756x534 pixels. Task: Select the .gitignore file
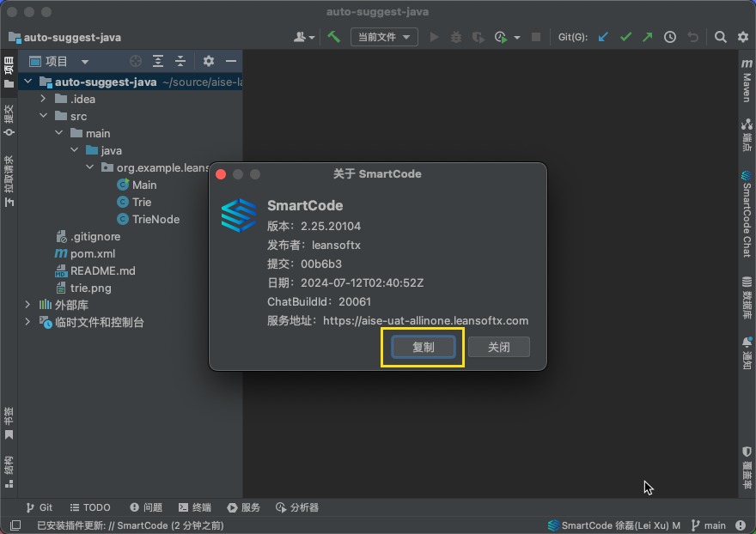tap(88, 237)
